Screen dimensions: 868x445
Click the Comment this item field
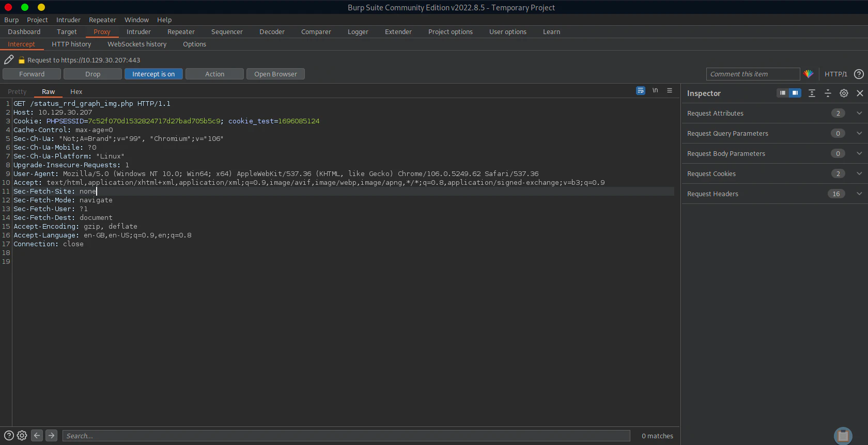[753, 74]
